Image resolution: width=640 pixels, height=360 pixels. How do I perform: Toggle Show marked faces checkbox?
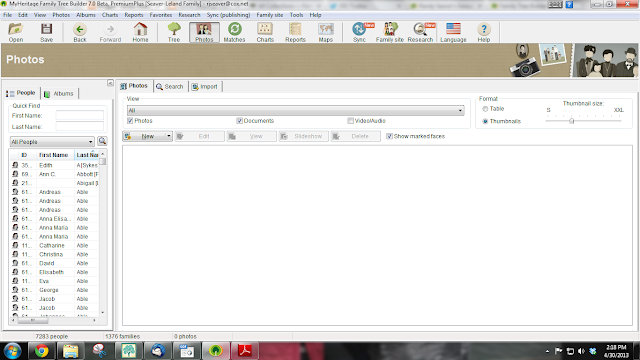coord(389,136)
